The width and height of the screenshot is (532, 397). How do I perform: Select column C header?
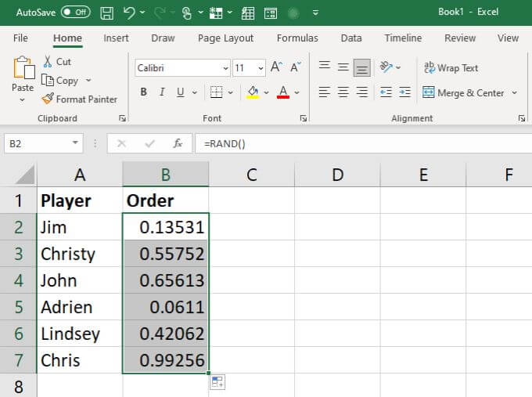click(251, 175)
